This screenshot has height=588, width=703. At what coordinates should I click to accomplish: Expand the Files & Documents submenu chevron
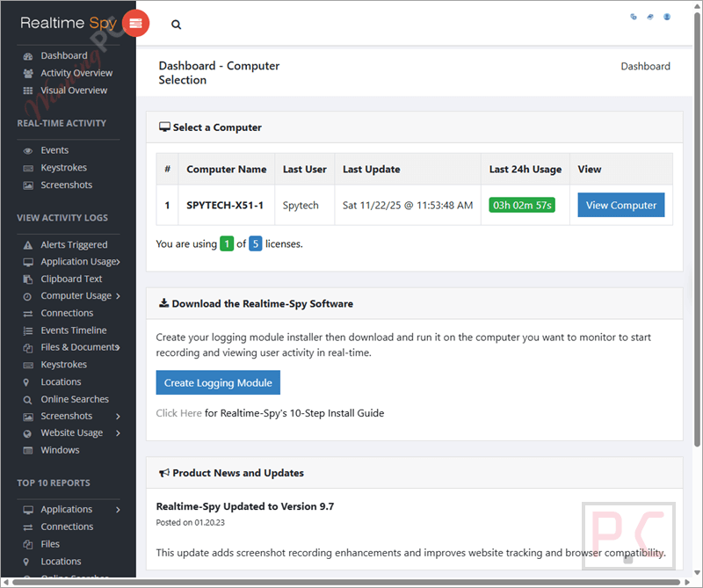[118, 347]
